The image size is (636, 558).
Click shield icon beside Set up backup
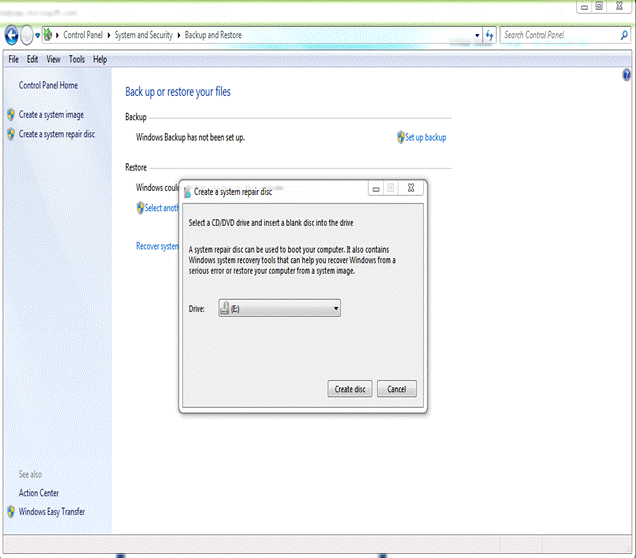(x=401, y=137)
